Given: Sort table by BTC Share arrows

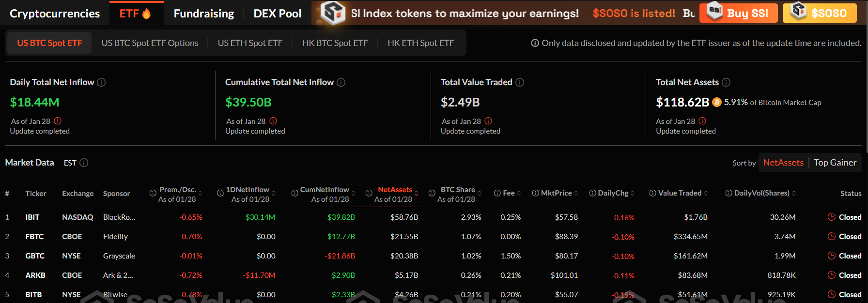Looking at the screenshot, I should click(480, 193).
